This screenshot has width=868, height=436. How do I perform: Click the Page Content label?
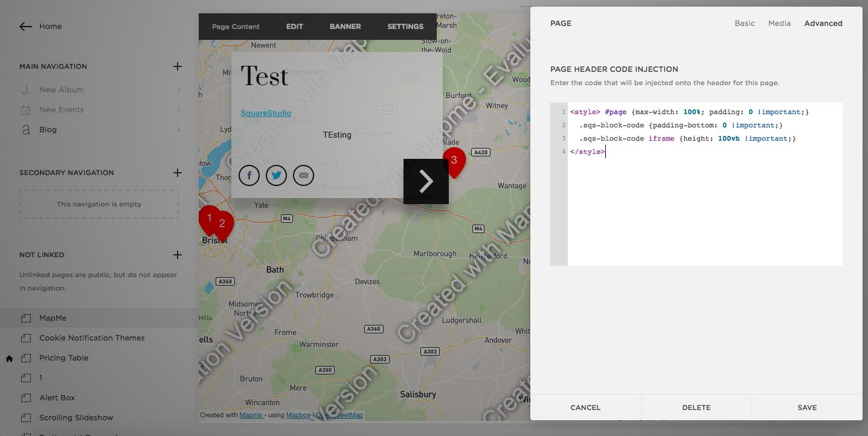236,27
